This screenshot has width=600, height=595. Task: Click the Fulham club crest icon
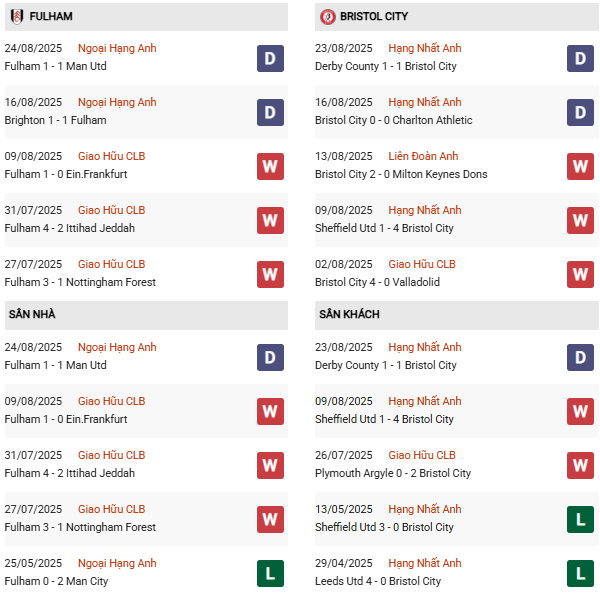pyautogui.click(x=17, y=17)
